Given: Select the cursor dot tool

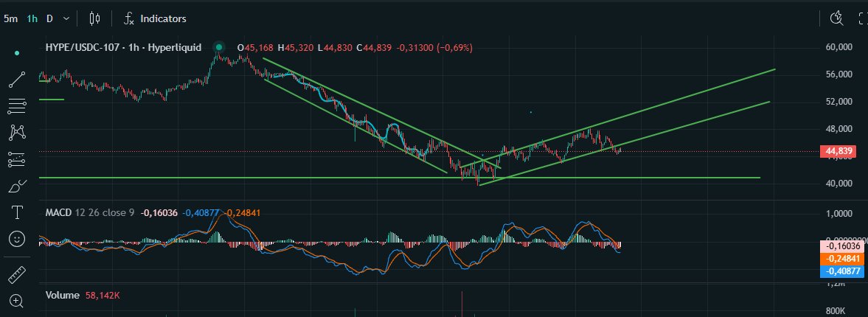Looking at the screenshot, I should tap(17, 53).
